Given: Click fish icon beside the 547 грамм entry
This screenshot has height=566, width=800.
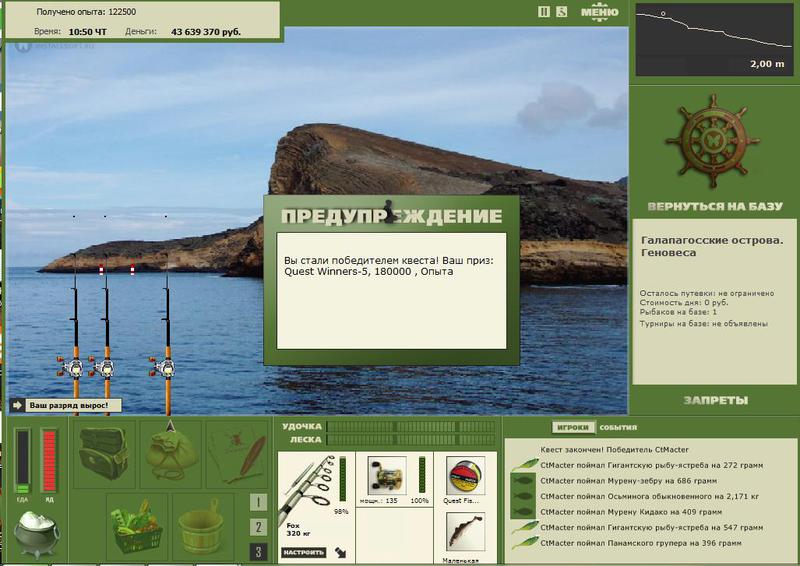Looking at the screenshot, I should (x=524, y=527).
